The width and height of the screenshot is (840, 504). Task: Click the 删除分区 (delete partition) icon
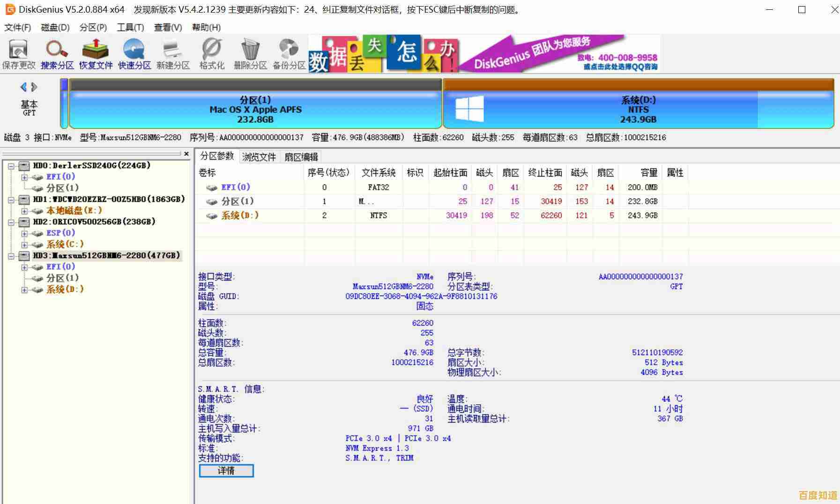point(250,53)
